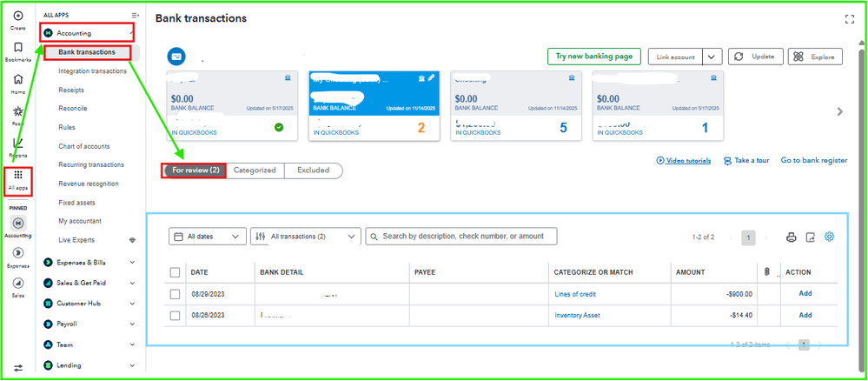
Task: Click the transaction search field
Action: [461, 237]
